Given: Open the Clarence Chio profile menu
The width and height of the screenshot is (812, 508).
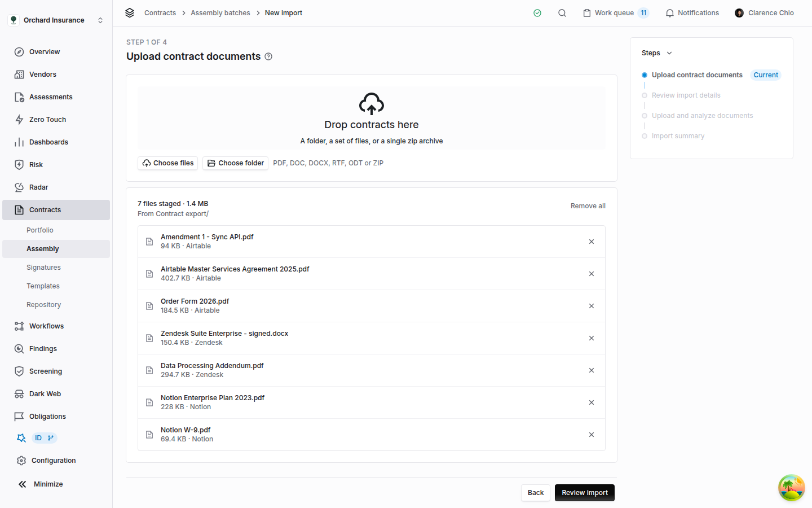Looking at the screenshot, I should tap(764, 13).
